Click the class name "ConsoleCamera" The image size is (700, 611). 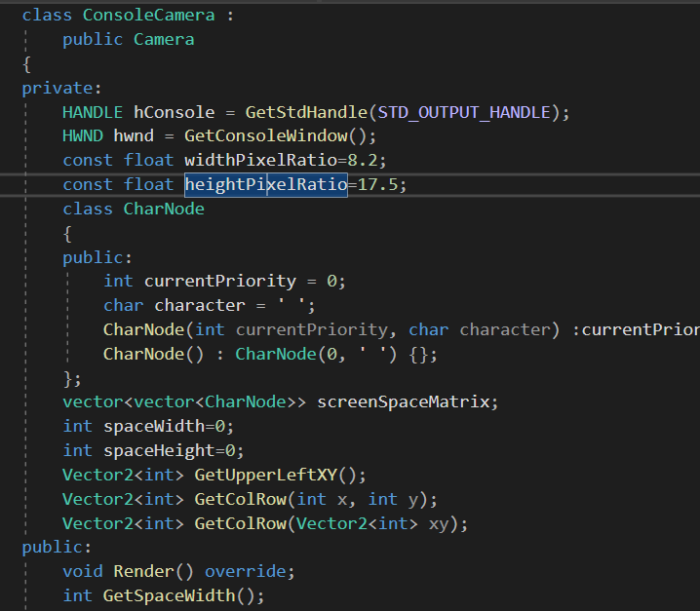pos(148,16)
